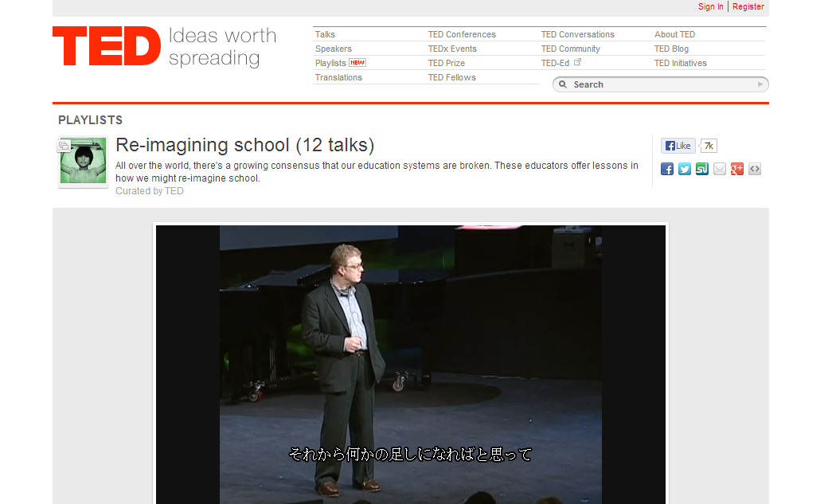This screenshot has width=832, height=504.
Task: Click the playlist thumbnail image
Action: tap(83, 162)
